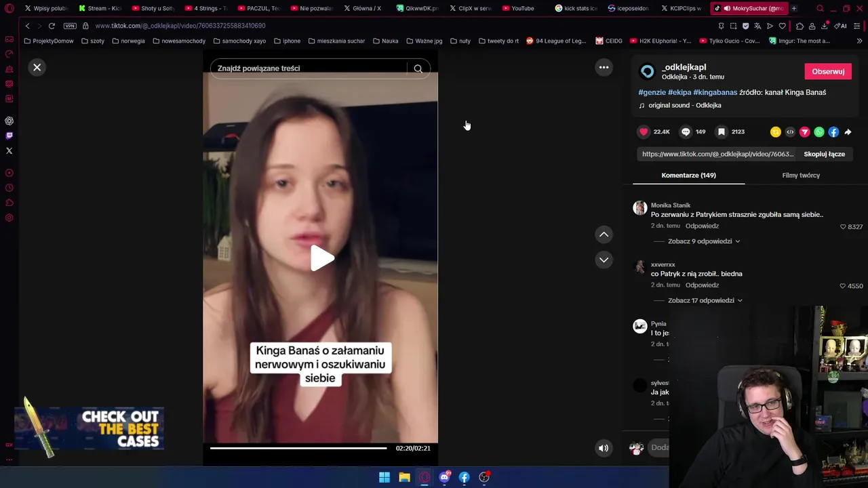This screenshot has height=488, width=868.
Task: Expand 'Zobacz 9 odpowiedzi' replies
Action: pyautogui.click(x=703, y=241)
